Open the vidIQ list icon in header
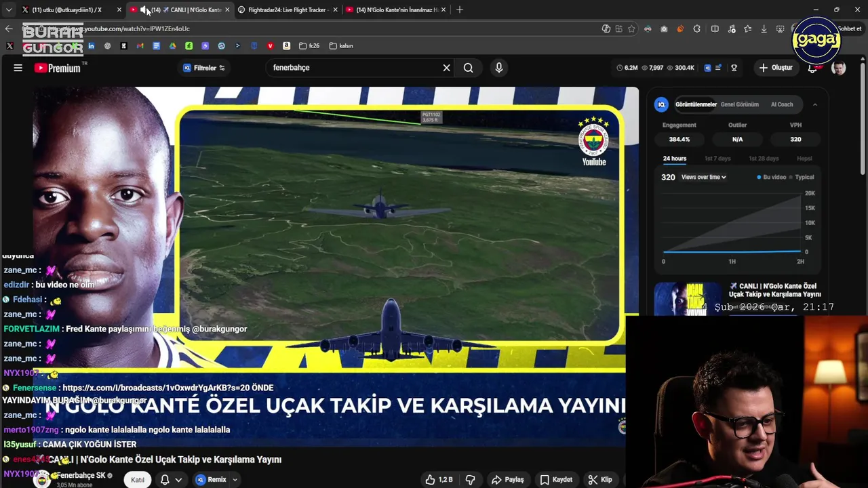Viewport: 868px width, 488px height. click(718, 68)
